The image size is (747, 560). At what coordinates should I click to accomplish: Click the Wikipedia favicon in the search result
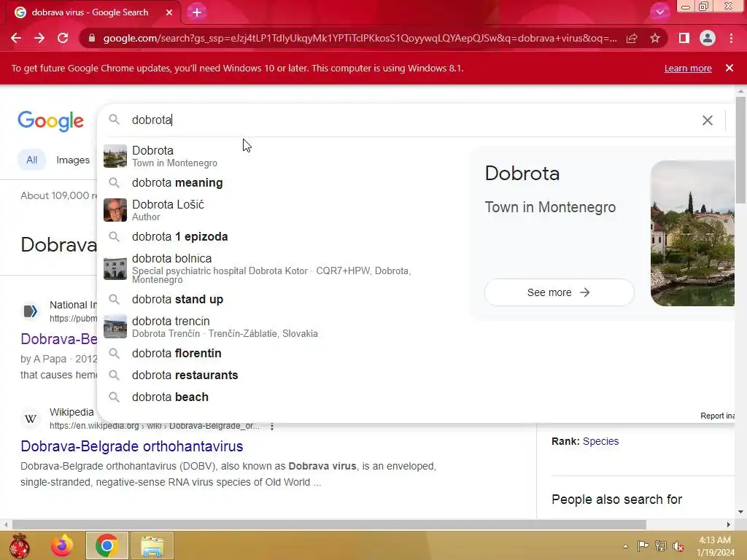coord(31,419)
